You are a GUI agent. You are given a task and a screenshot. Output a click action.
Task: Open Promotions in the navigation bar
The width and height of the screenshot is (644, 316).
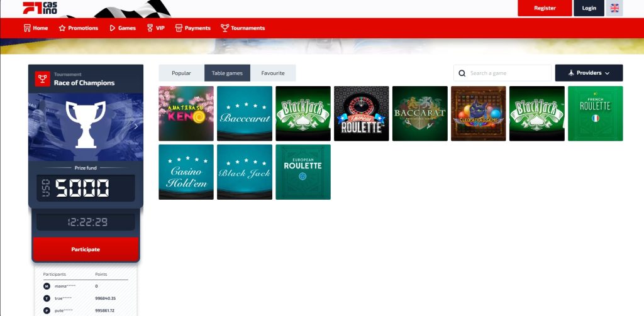[79, 28]
